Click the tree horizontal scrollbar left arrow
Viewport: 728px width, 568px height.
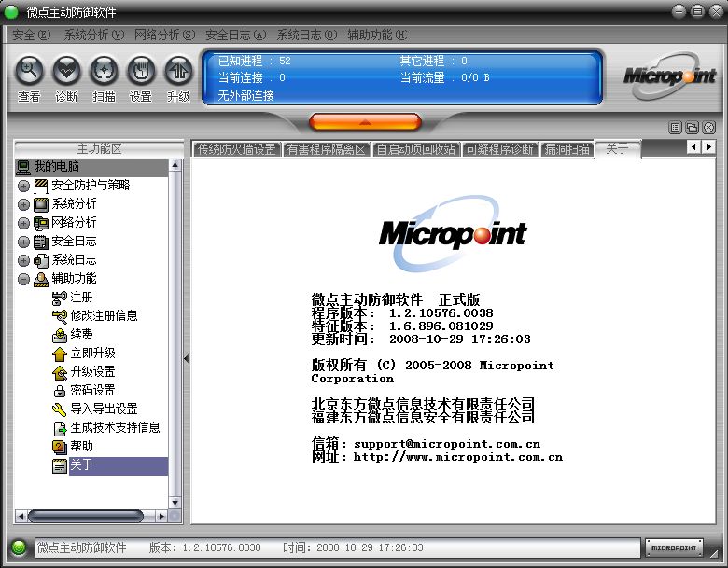click(x=21, y=516)
